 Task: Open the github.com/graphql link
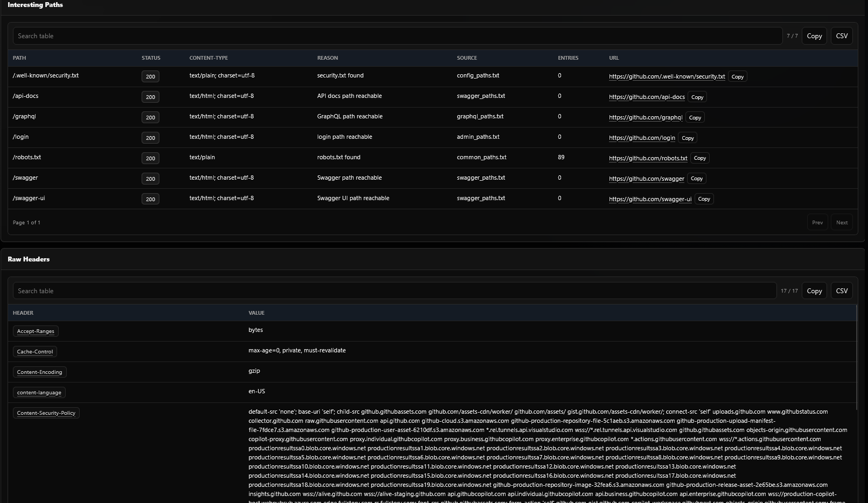click(x=646, y=117)
